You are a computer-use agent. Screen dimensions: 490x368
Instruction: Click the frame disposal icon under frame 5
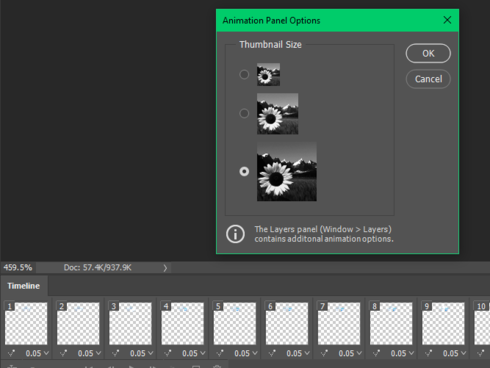(220, 353)
